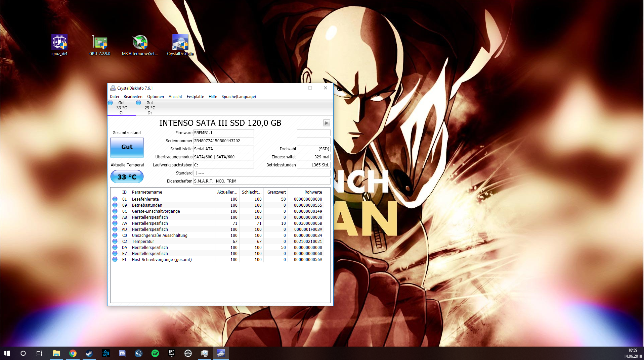
Task: Click the status orb for ID AD row
Action: pos(115,229)
